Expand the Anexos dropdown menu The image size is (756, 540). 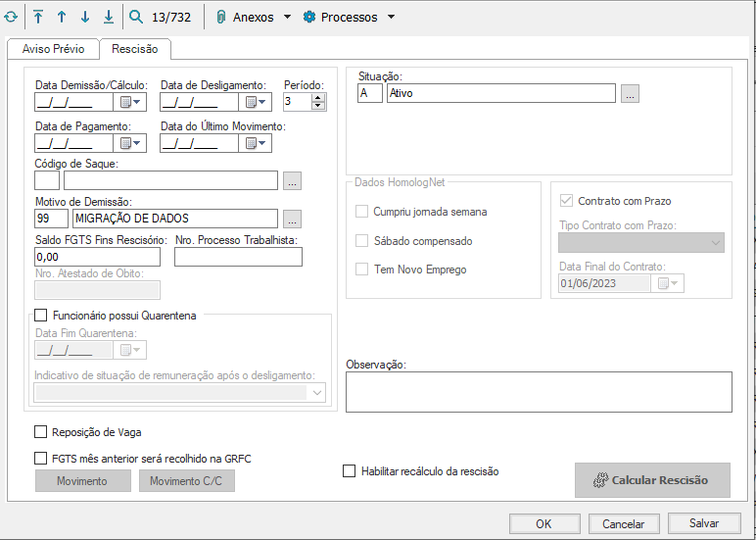(287, 18)
